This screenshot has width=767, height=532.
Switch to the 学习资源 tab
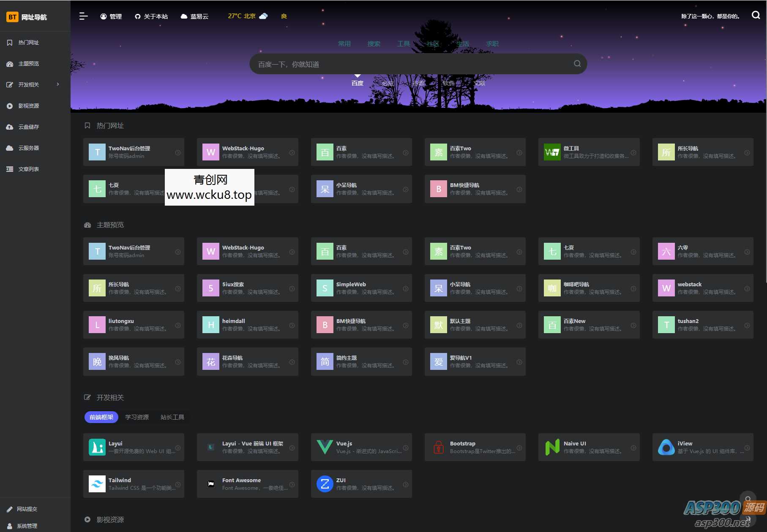pos(136,417)
